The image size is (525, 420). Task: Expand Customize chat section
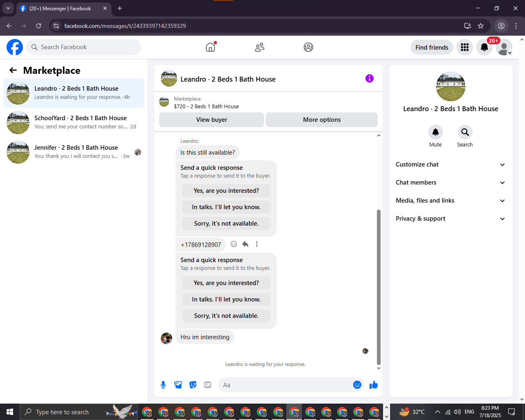point(450,164)
